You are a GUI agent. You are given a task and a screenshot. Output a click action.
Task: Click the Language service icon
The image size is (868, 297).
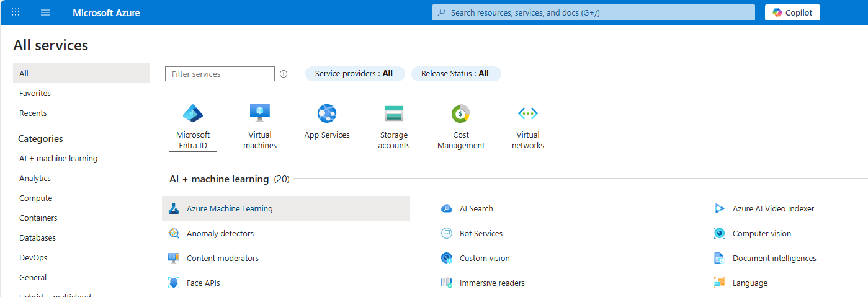[x=720, y=283]
